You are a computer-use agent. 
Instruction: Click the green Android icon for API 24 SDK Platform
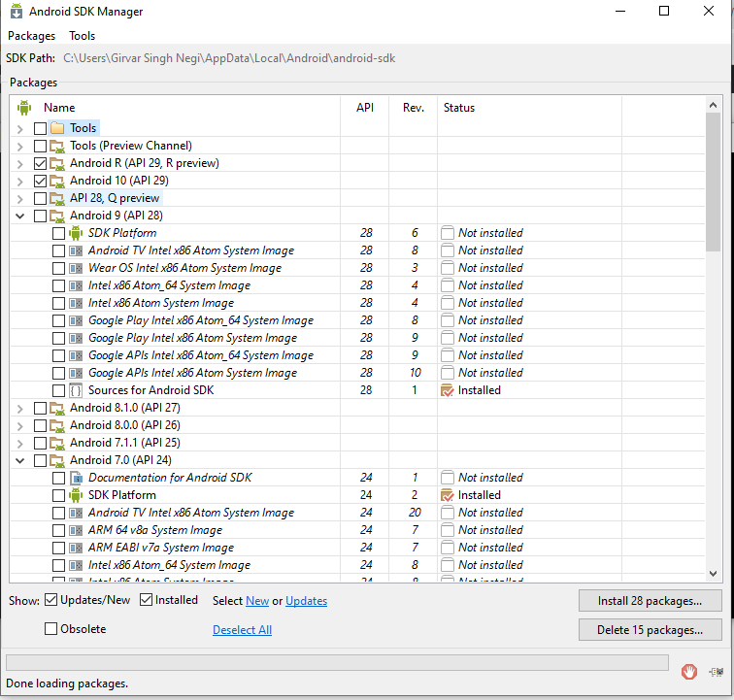click(76, 495)
